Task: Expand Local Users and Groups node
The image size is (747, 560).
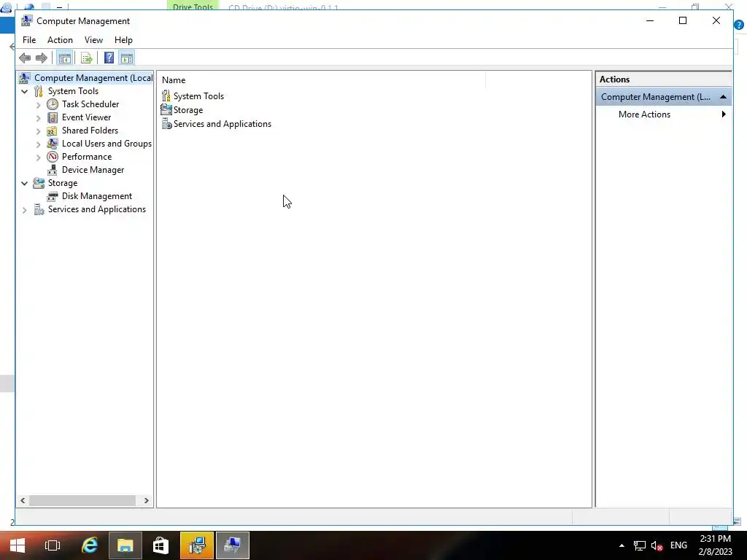Action: pos(39,144)
